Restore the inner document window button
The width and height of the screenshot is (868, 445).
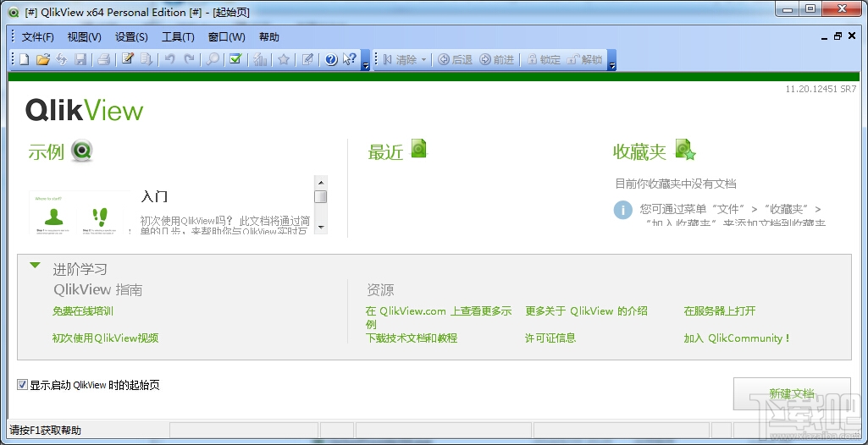coord(838,36)
